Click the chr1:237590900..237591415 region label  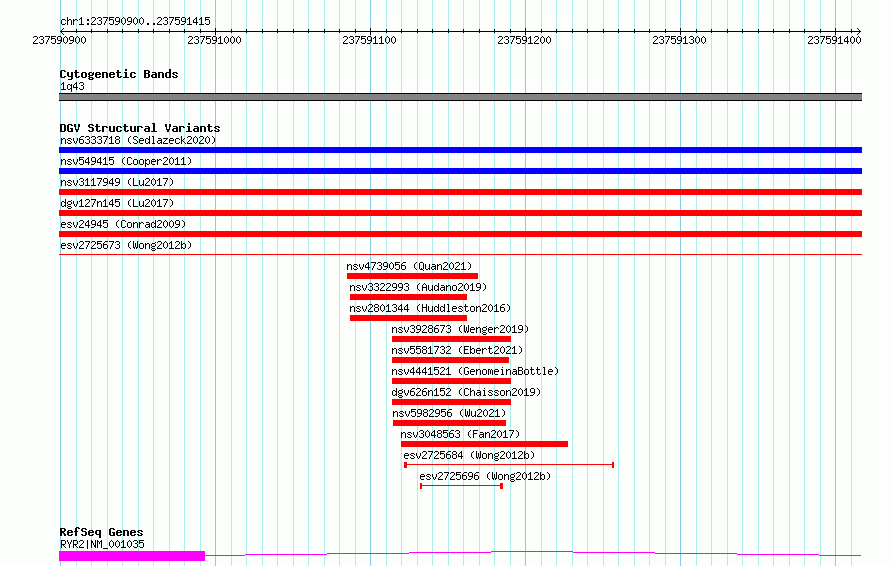click(135, 22)
